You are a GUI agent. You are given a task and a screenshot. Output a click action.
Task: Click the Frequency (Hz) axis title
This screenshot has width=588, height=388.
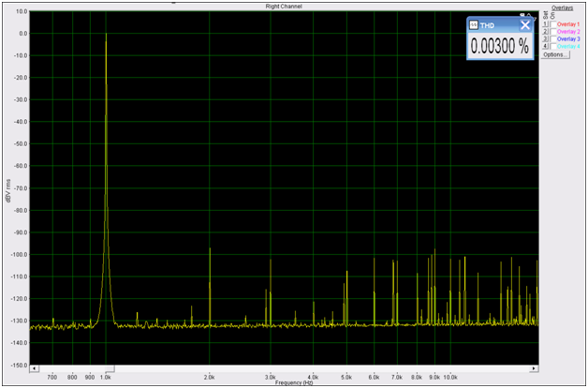coord(293,382)
